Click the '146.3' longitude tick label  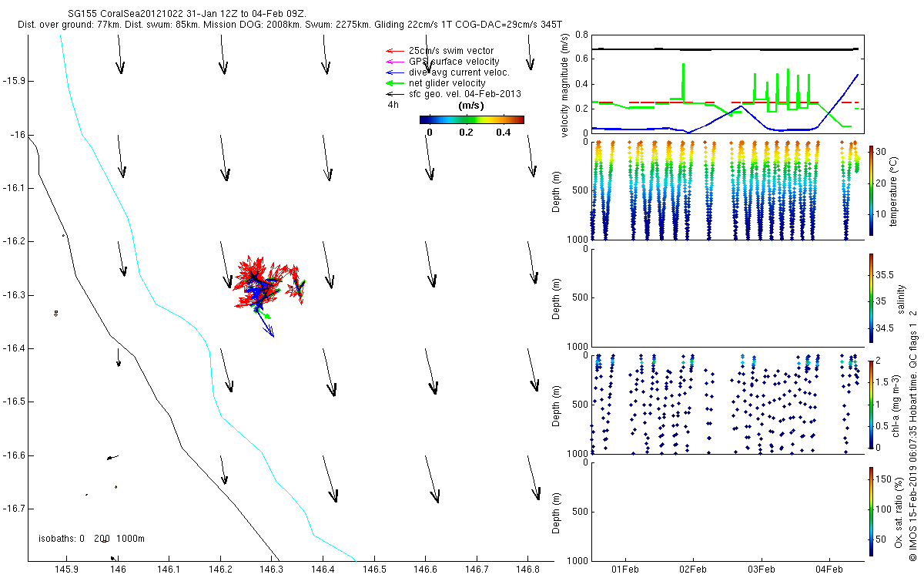click(272, 570)
